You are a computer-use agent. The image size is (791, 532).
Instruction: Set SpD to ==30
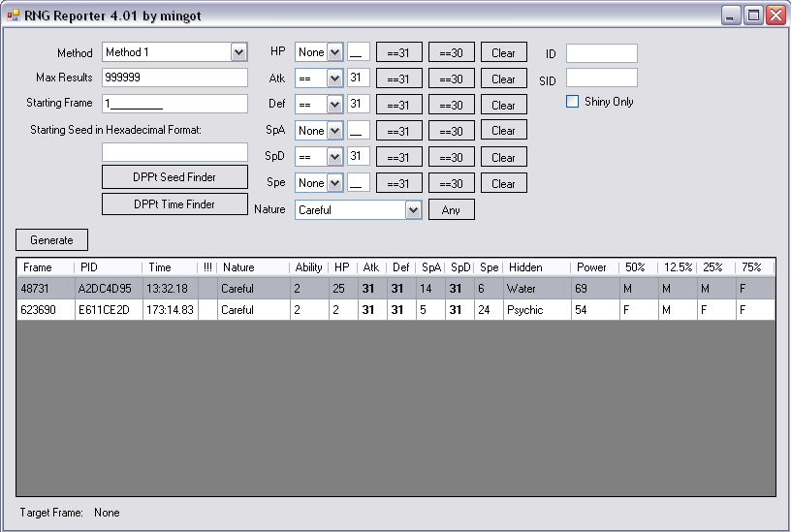click(452, 157)
